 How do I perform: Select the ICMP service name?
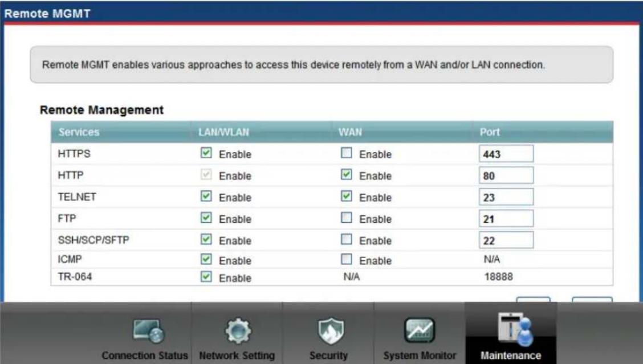tap(70, 260)
